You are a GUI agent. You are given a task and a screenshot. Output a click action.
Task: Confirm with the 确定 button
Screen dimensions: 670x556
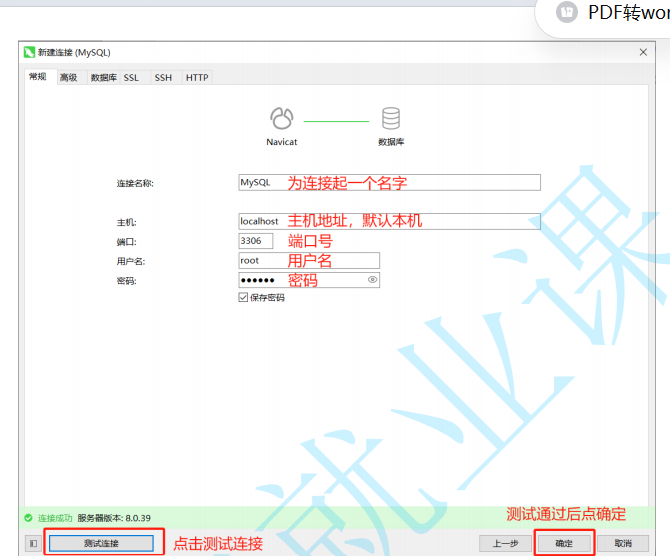(x=564, y=544)
